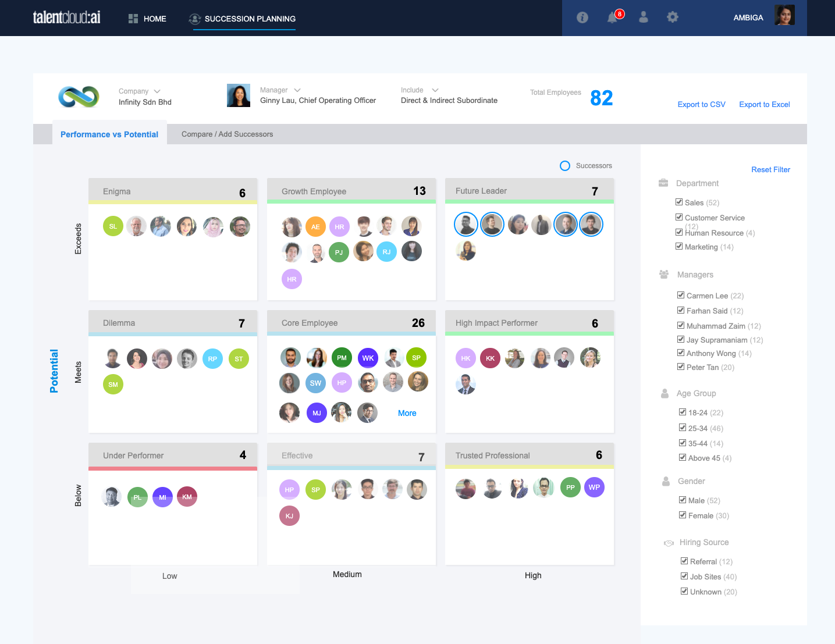
Task: Open the info icon in header
Action: 582,17
